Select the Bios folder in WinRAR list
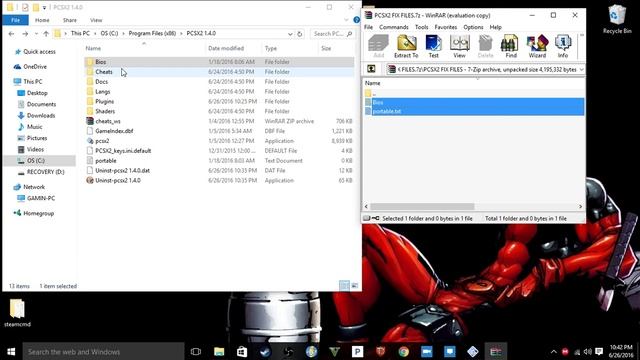640x360 pixels. point(474,102)
